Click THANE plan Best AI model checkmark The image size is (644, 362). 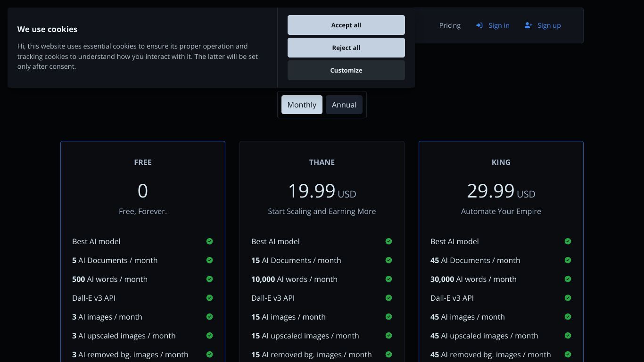[x=388, y=241]
